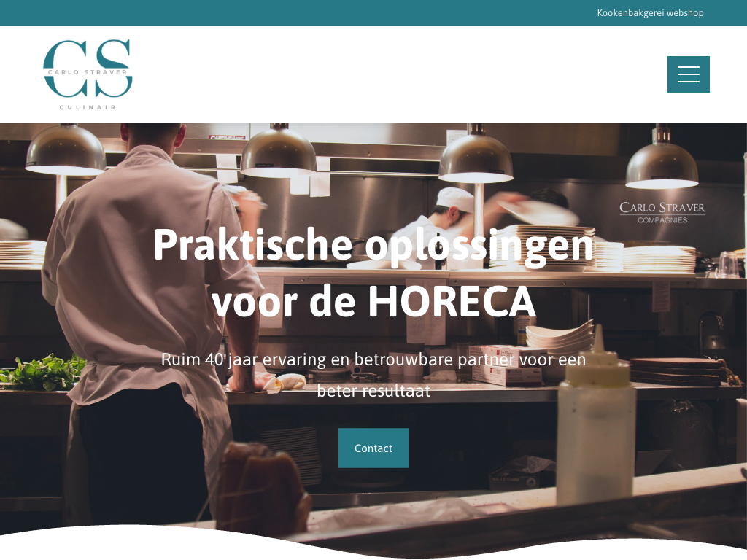The image size is (747, 560).
Task: Click the 'voor de HORECA' headline line
Action: click(373, 301)
